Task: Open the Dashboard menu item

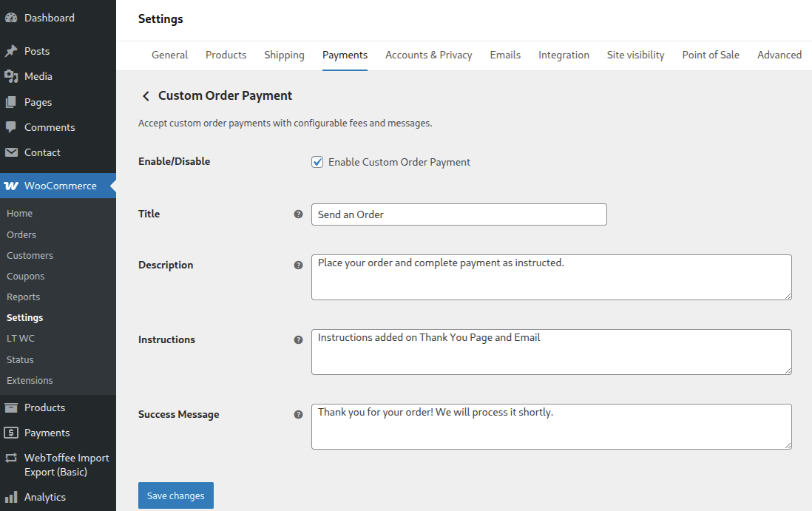Action: (x=50, y=18)
